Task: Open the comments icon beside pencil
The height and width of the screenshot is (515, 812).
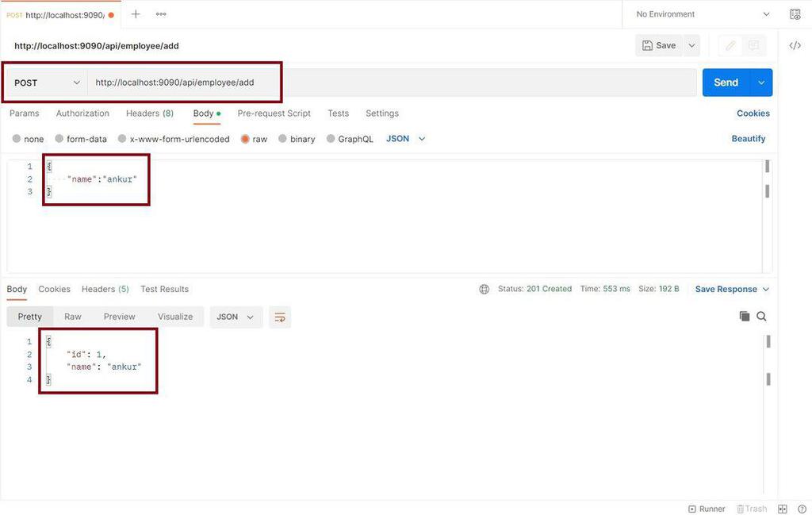Action: (754, 45)
